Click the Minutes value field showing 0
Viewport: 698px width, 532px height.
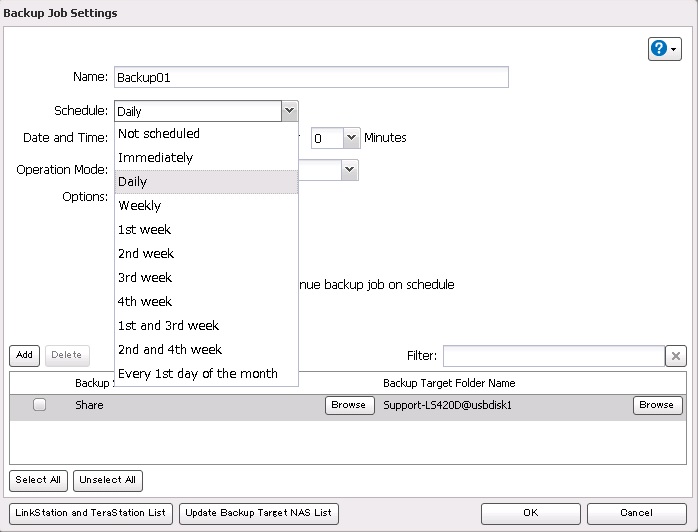pyautogui.click(x=327, y=138)
